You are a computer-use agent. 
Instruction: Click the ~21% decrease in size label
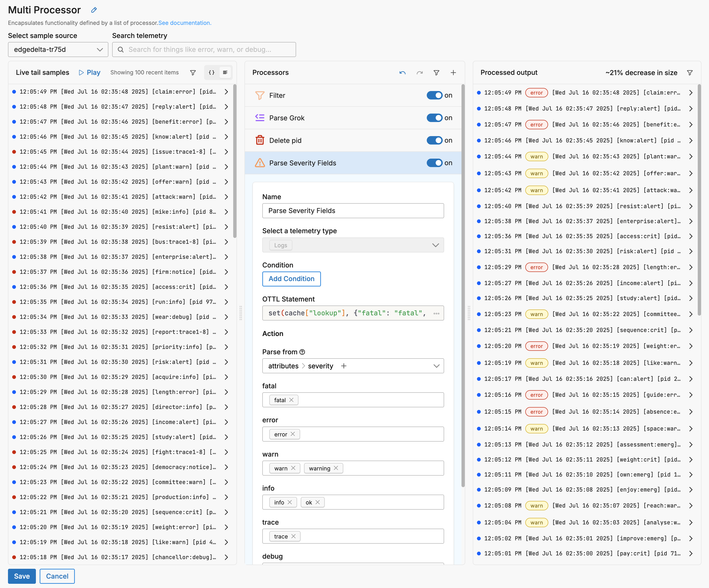(641, 73)
